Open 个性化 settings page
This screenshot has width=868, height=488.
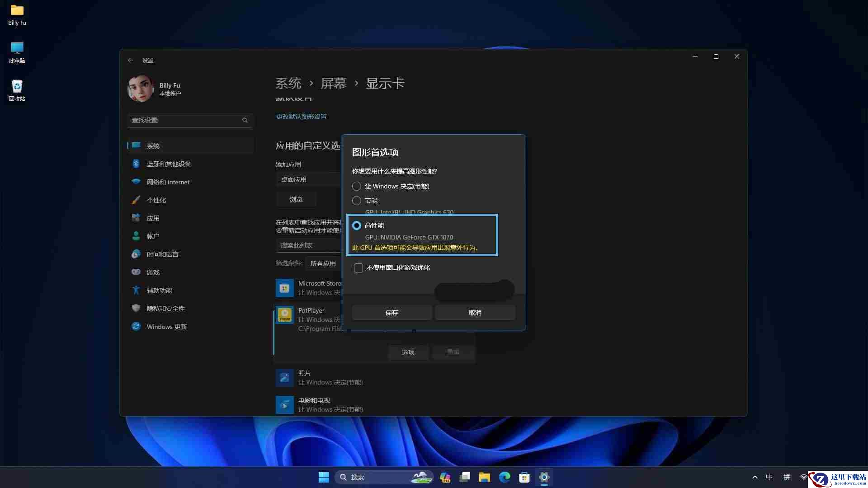click(190, 200)
